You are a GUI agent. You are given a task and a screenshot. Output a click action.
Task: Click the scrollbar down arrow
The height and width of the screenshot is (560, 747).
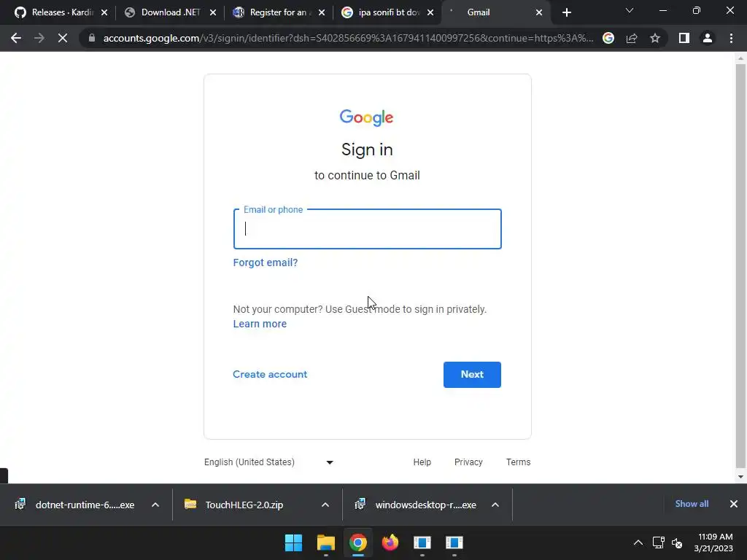click(x=740, y=476)
